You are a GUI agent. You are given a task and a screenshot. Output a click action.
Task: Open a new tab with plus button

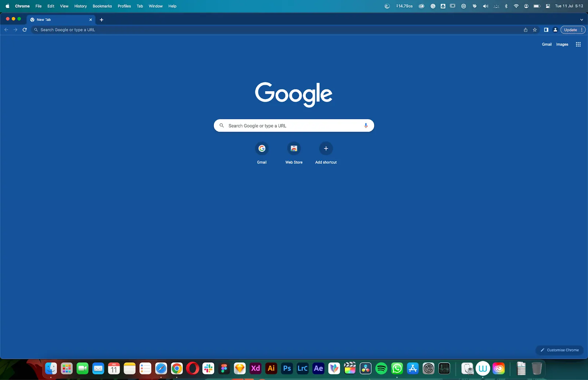tap(101, 20)
